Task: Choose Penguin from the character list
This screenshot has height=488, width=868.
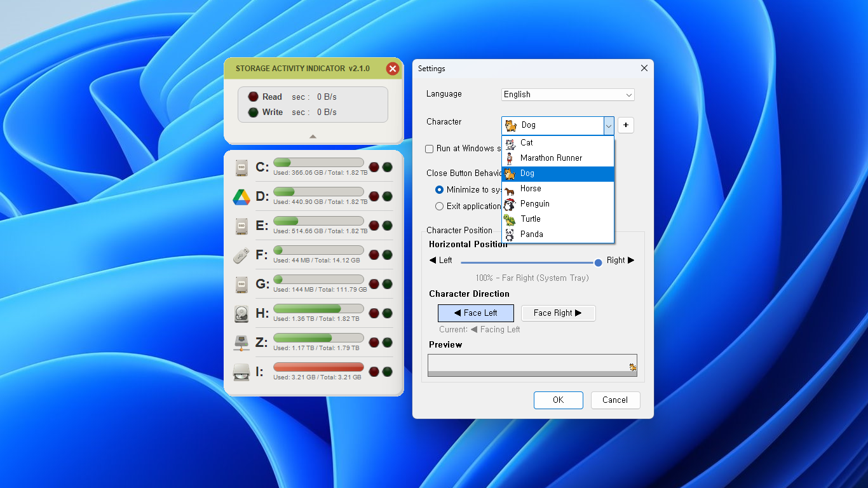Action: (x=558, y=203)
